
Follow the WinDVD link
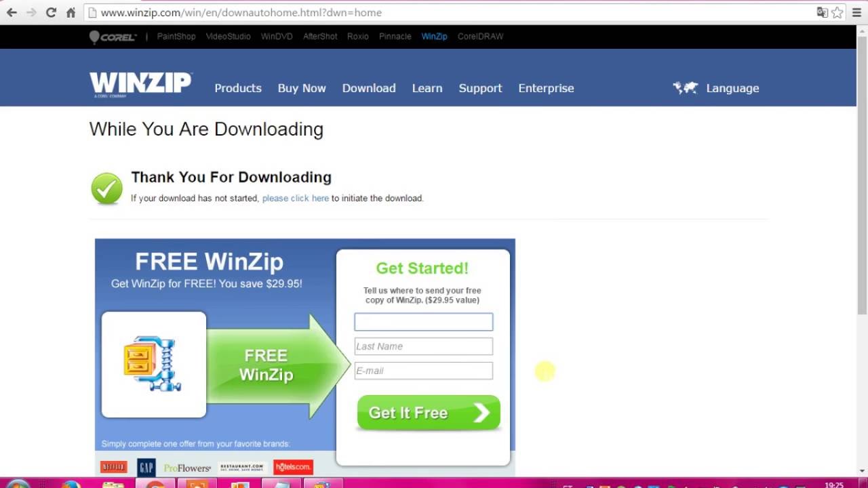click(x=277, y=37)
